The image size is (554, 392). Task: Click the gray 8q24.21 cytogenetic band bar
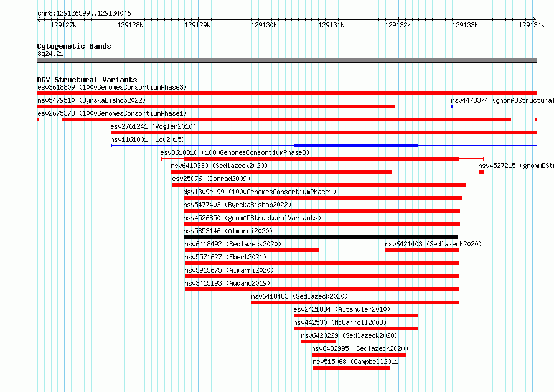[286, 60]
